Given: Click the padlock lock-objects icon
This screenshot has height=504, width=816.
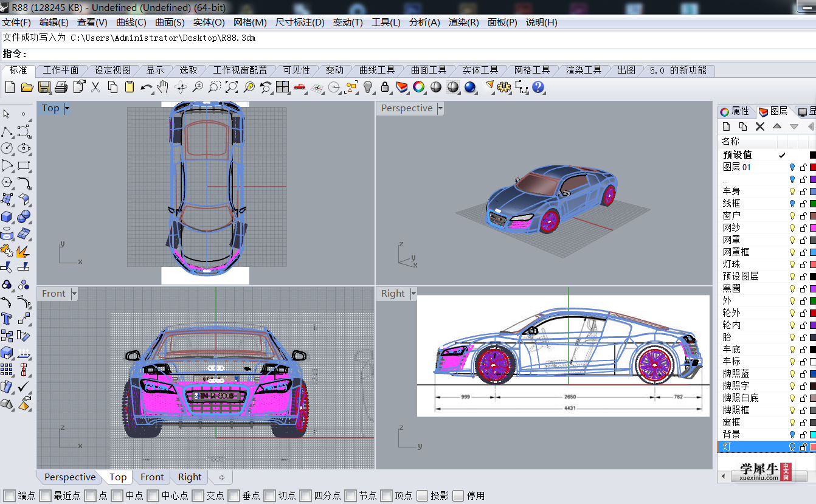Looking at the screenshot, I should coord(384,87).
